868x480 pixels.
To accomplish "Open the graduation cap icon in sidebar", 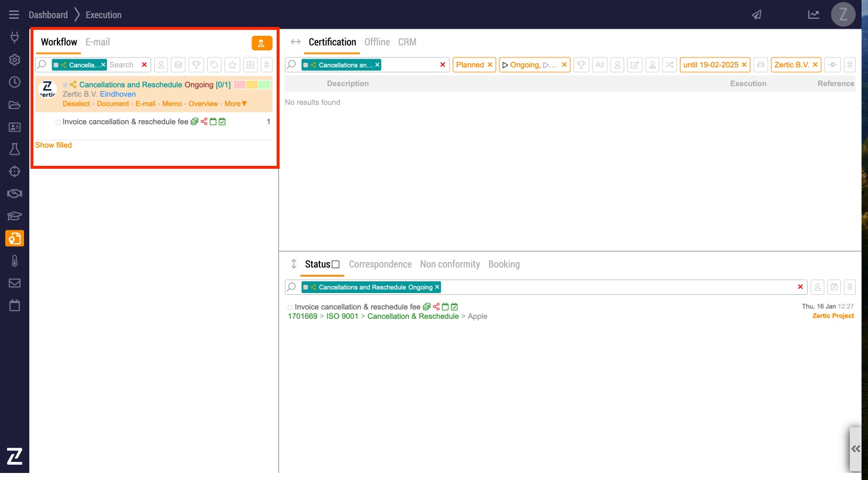I will coord(15,216).
